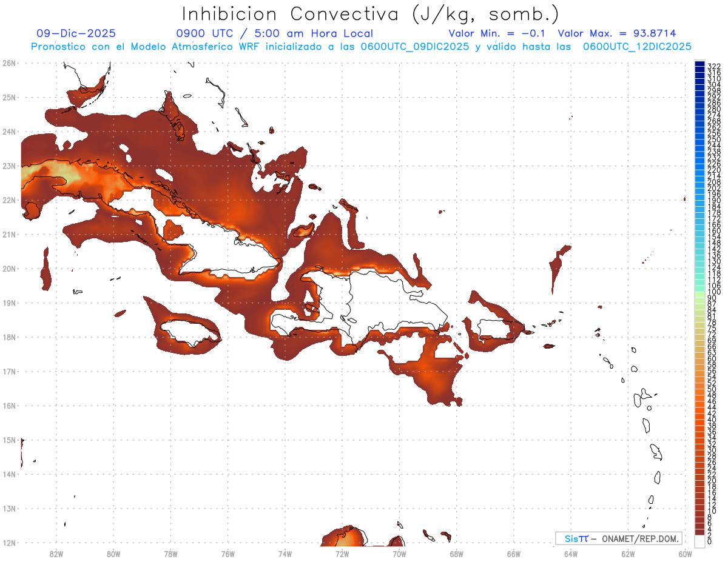This screenshot has height=562, width=728.
Task: Click the 322 value on the color scale
Action: [x=714, y=66]
